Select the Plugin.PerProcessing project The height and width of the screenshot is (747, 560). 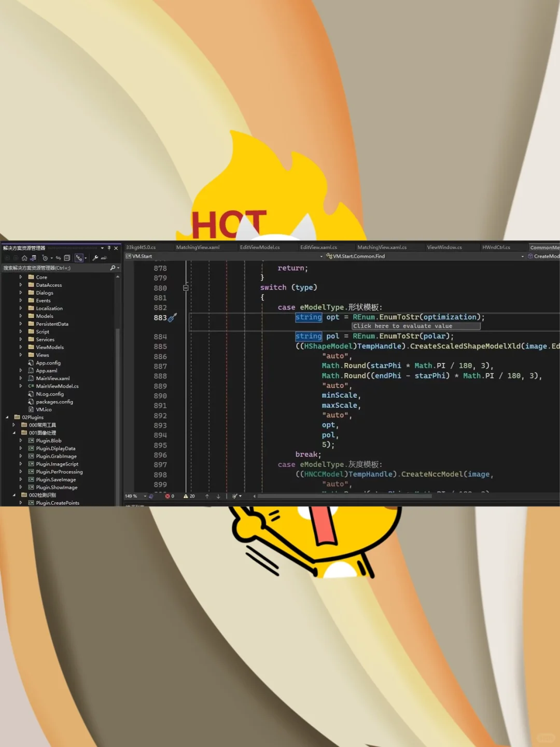coord(59,472)
